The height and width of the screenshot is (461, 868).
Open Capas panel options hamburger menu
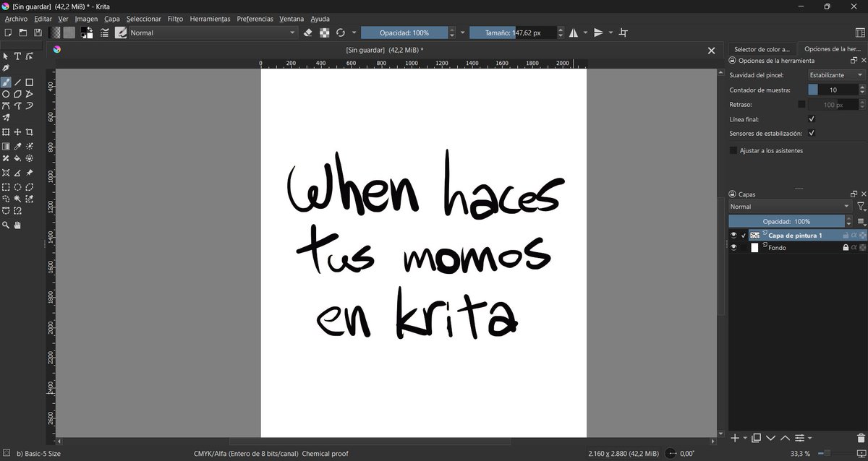tap(861, 222)
